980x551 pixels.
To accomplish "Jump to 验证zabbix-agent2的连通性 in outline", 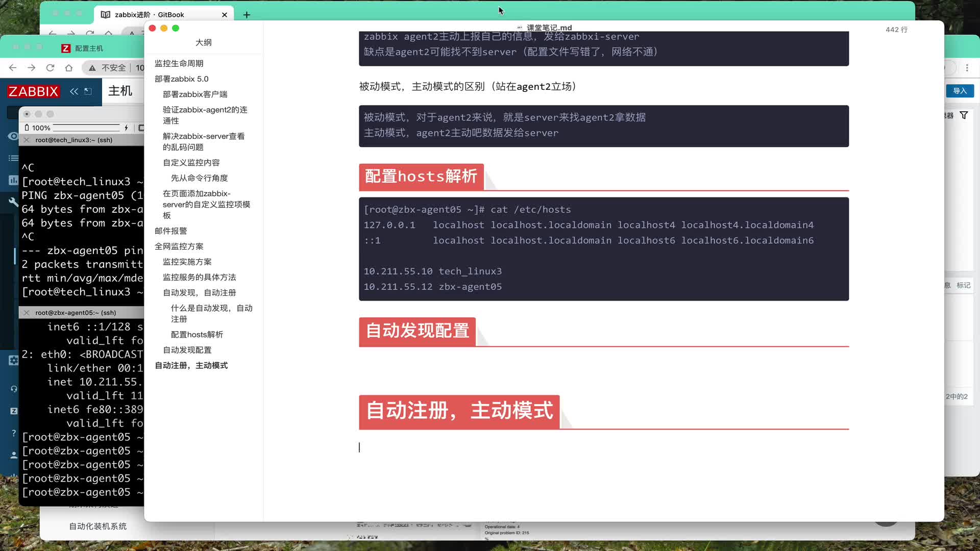I will pos(205,115).
